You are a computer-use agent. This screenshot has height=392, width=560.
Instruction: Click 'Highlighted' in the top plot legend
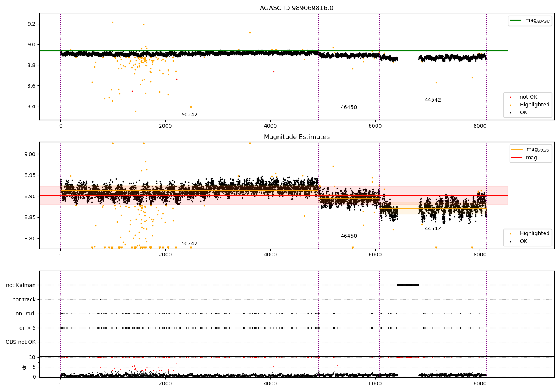click(534, 105)
